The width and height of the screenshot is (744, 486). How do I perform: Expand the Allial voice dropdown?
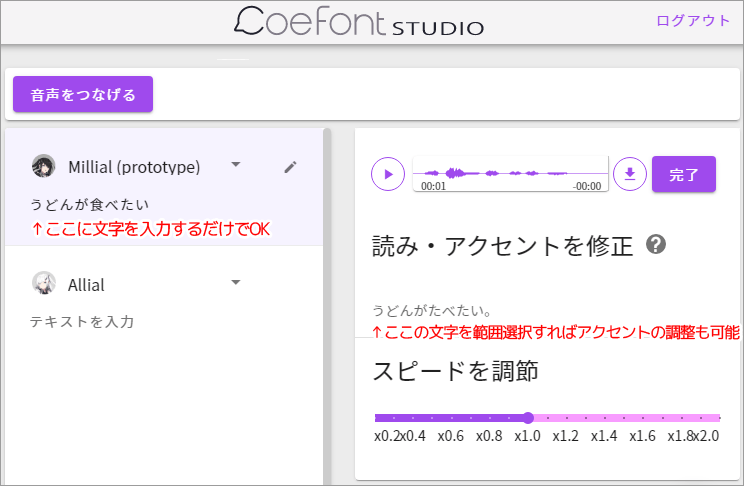click(x=235, y=282)
